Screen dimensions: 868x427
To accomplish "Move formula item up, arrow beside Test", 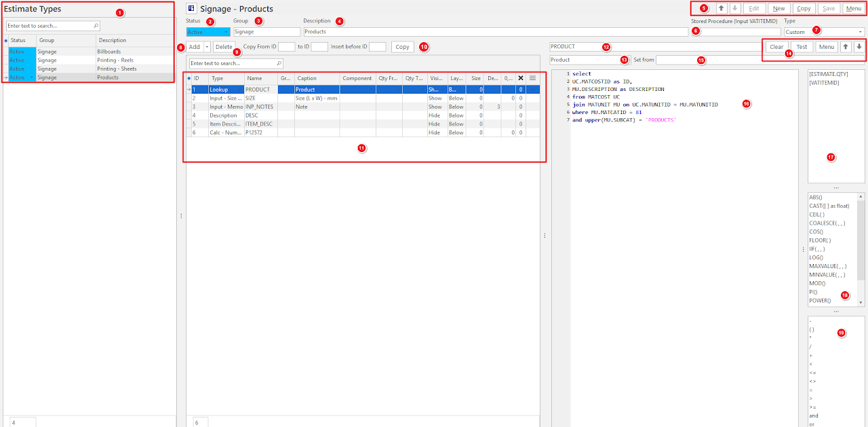I will click(x=846, y=47).
